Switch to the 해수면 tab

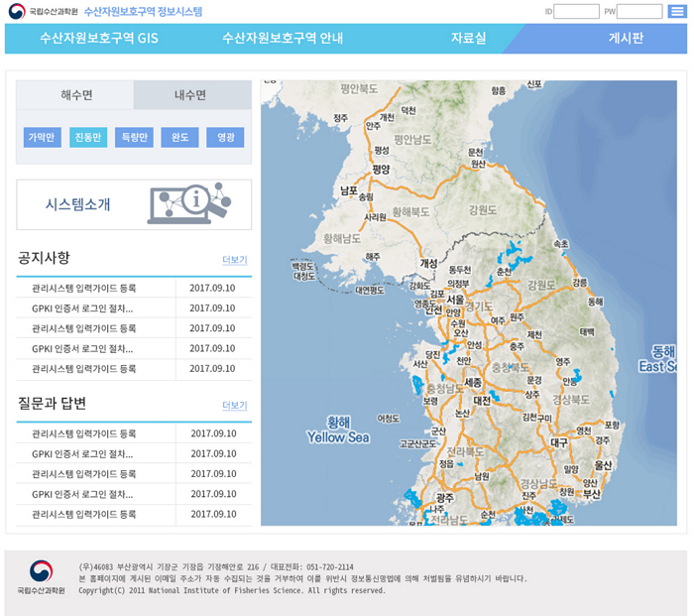coord(76,95)
